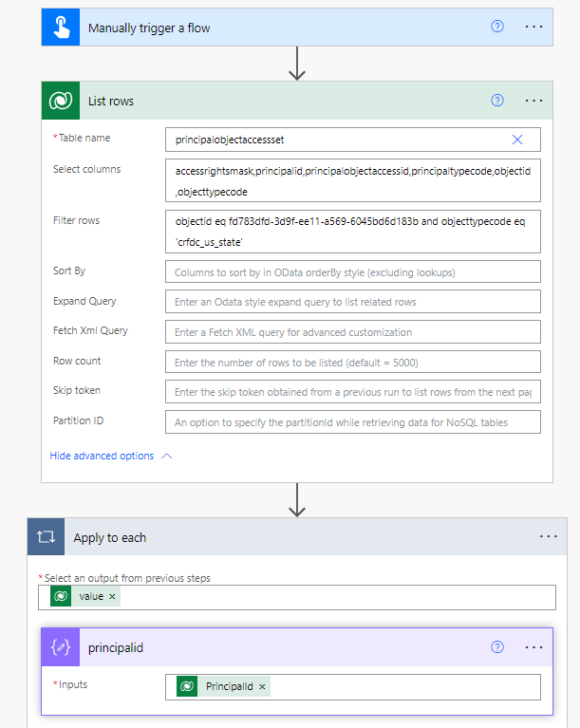Click 'Select an output from previous steps' label
The image size is (580, 728).
[x=127, y=578]
